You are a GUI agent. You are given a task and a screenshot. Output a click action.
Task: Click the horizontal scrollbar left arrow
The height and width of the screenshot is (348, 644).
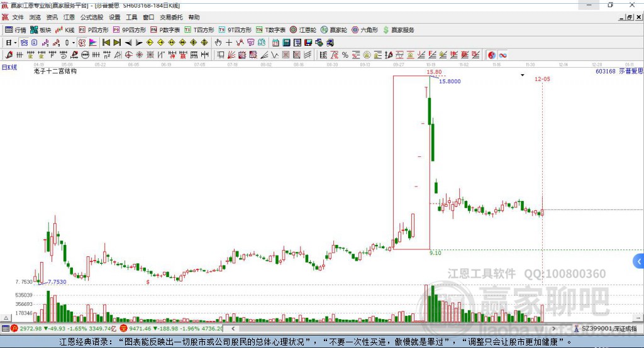pyautogui.click(x=233, y=329)
